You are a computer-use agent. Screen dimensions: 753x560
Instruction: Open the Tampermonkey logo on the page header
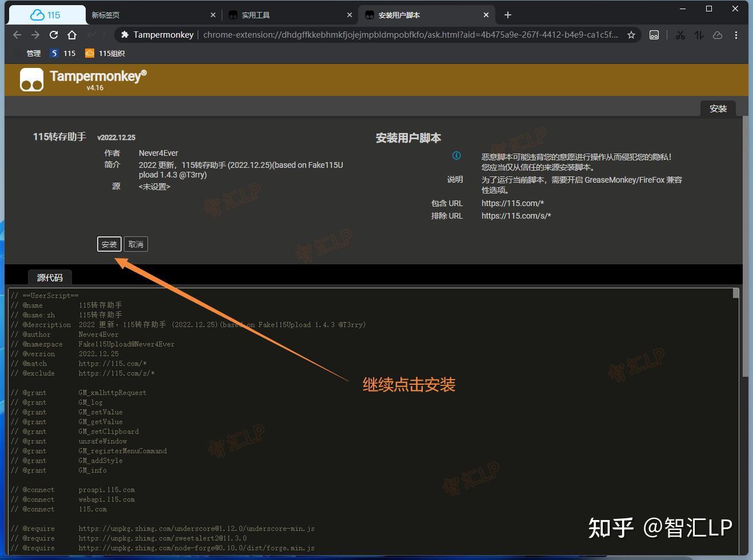(31, 79)
